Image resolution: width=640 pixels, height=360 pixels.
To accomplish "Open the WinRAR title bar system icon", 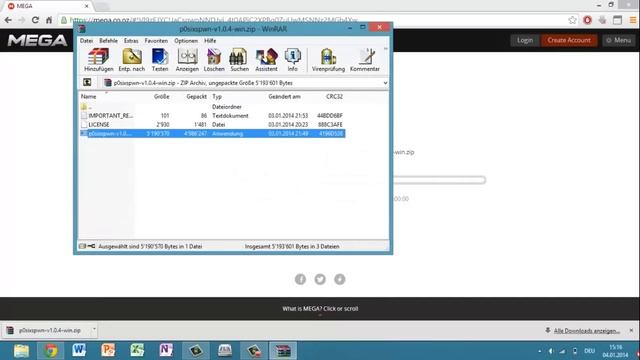I will coord(82,29).
